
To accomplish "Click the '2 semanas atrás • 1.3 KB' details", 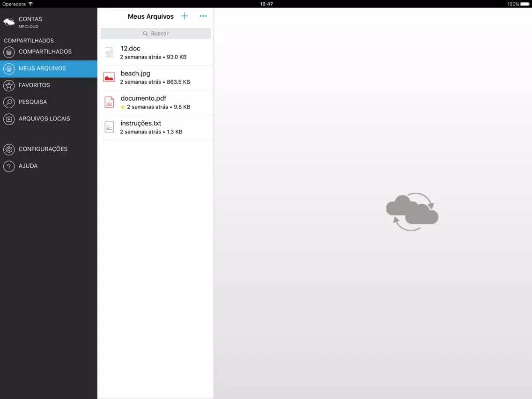I will (x=151, y=132).
